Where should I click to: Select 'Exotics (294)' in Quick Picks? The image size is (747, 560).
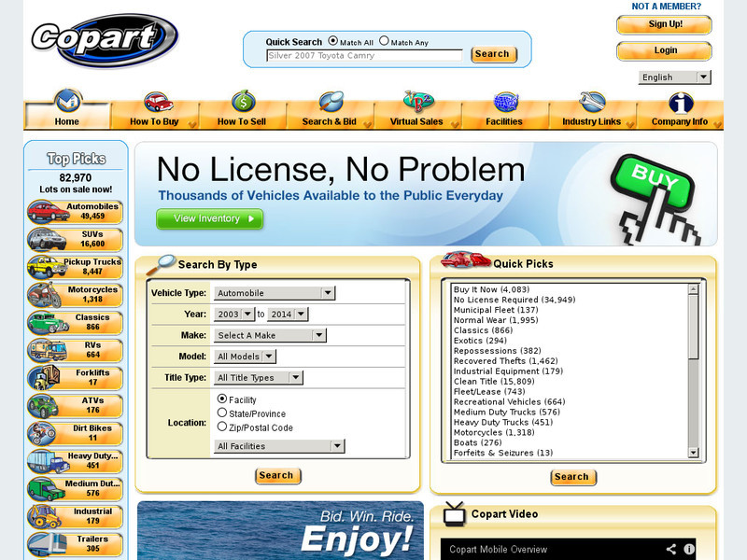tap(480, 341)
